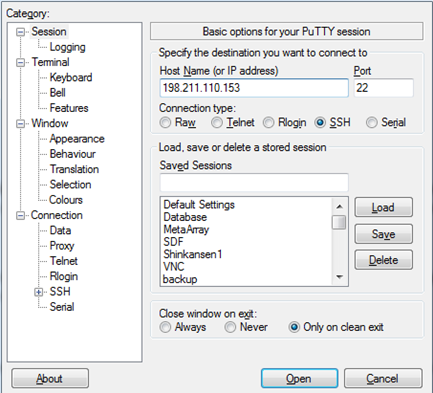Collapse the Connection category node
433x393 pixels.
(21, 216)
